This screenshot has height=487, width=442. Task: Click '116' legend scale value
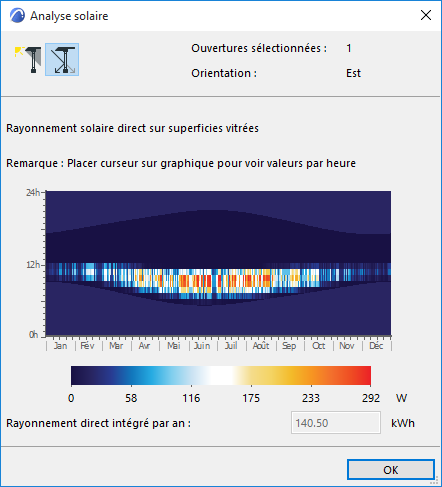[x=191, y=398]
